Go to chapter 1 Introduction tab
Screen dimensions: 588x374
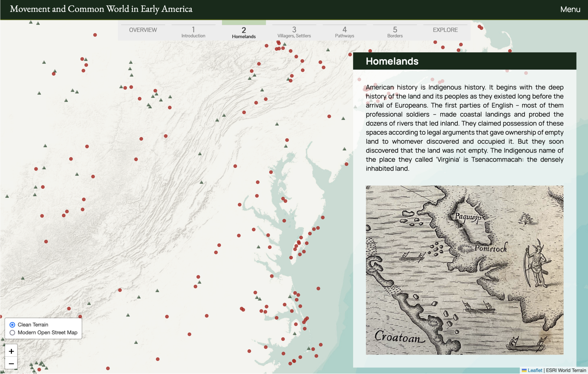193,32
